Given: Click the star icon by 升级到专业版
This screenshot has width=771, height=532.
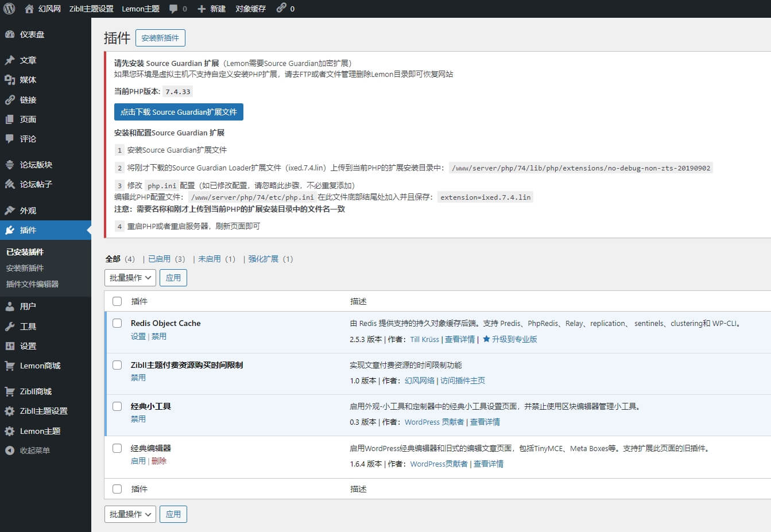Looking at the screenshot, I should coord(486,339).
